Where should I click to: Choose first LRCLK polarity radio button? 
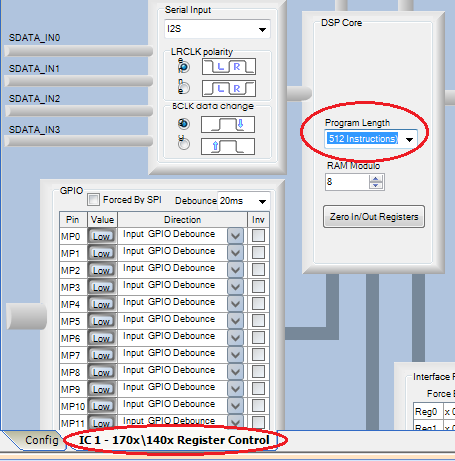[184, 67]
